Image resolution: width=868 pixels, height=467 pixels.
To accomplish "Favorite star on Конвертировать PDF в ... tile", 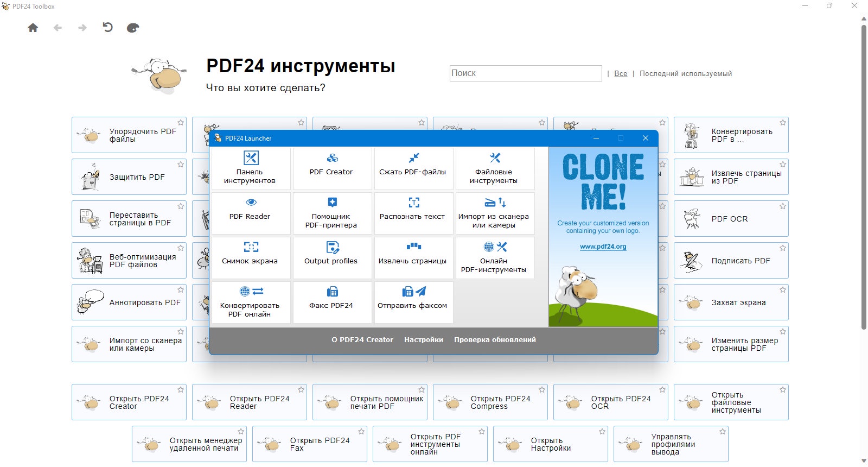I will 783,123.
